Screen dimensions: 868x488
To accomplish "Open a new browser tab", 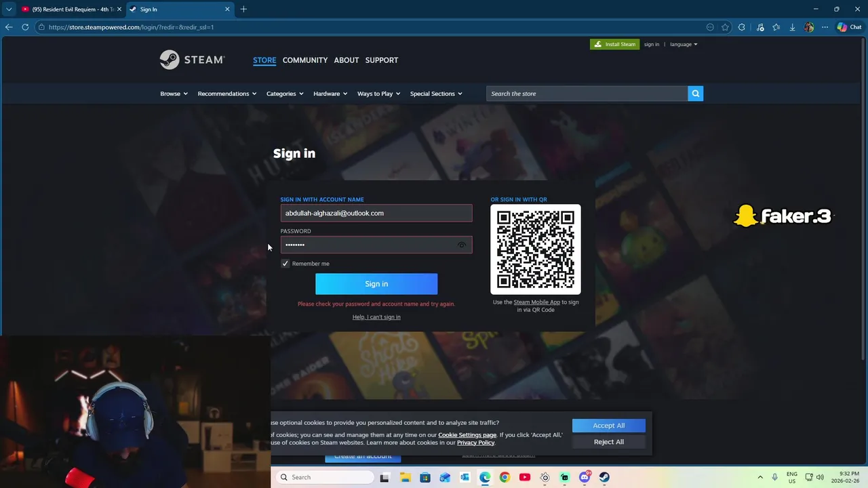I will tap(243, 9).
